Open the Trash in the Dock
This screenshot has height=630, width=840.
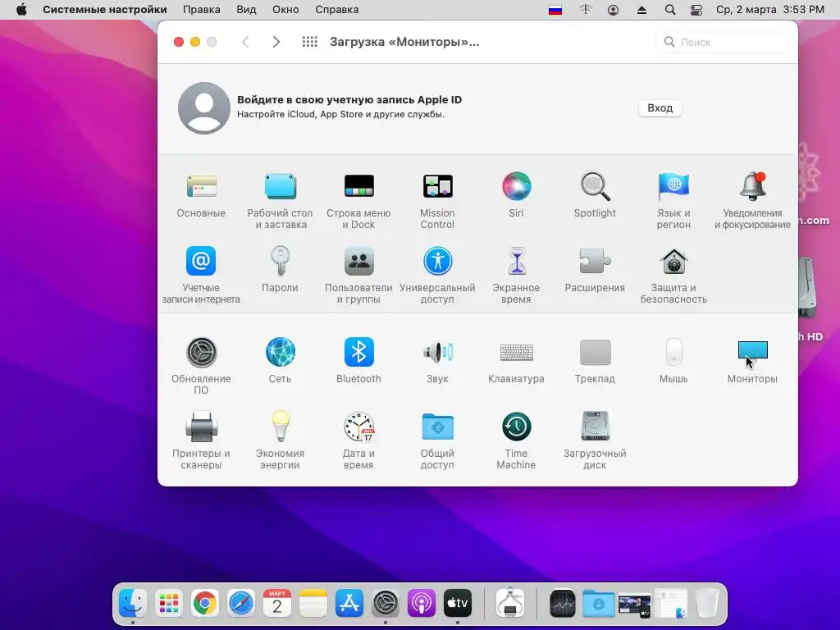point(706,604)
